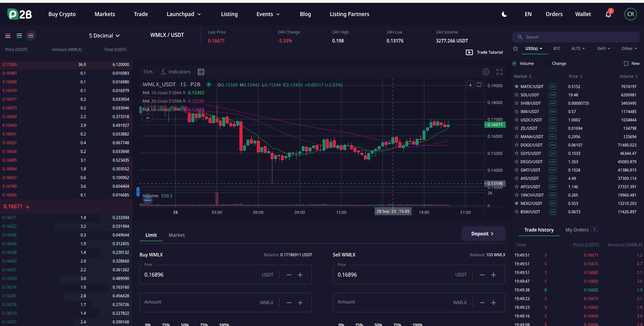Select the MANA/USDT market row
Viewport: 644px width, 326px height.
tap(576, 137)
